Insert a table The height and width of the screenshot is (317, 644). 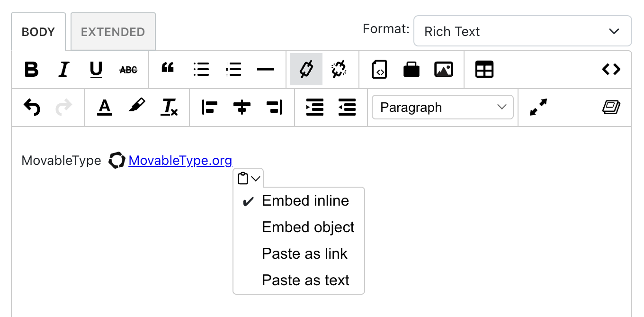pos(484,70)
